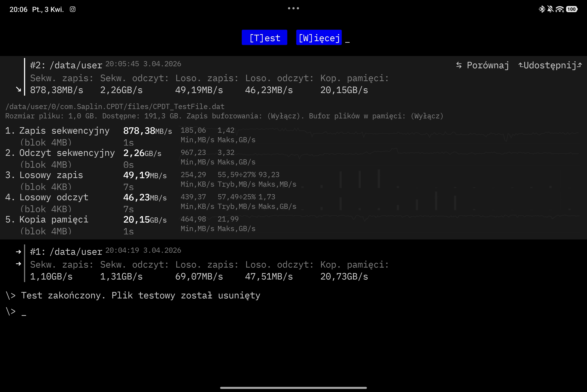This screenshot has height=392, width=587.
Task: Click the Porównaj compare icon
Action: [459, 65]
